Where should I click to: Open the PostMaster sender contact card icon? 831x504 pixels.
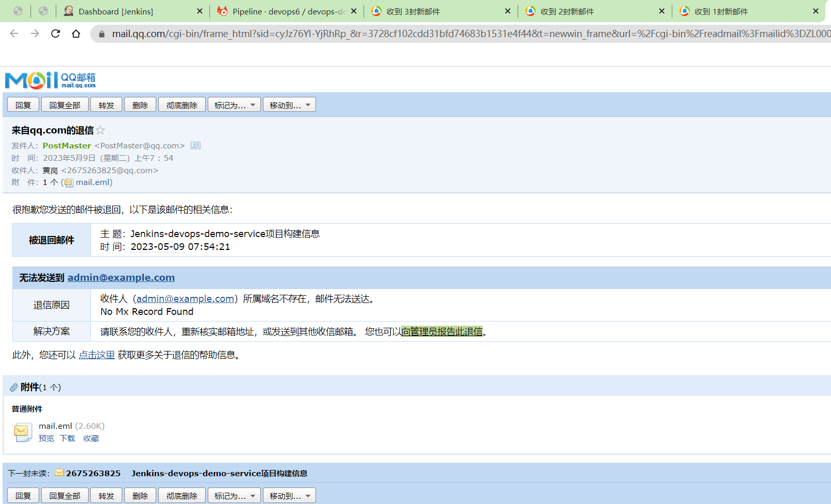[x=195, y=145]
